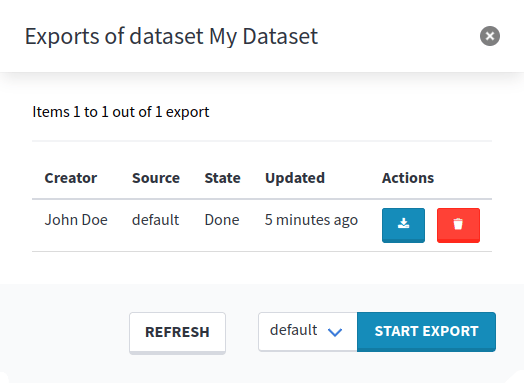Download John Doe's finished export

point(403,225)
